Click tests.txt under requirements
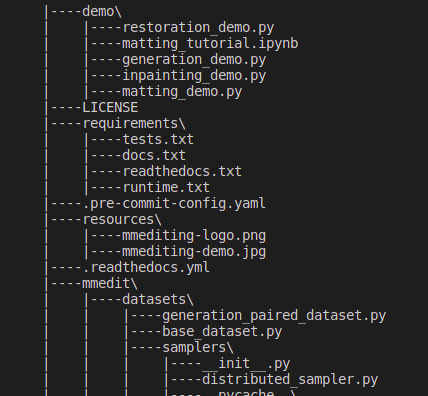The width and height of the screenshot is (428, 396). 158,140
